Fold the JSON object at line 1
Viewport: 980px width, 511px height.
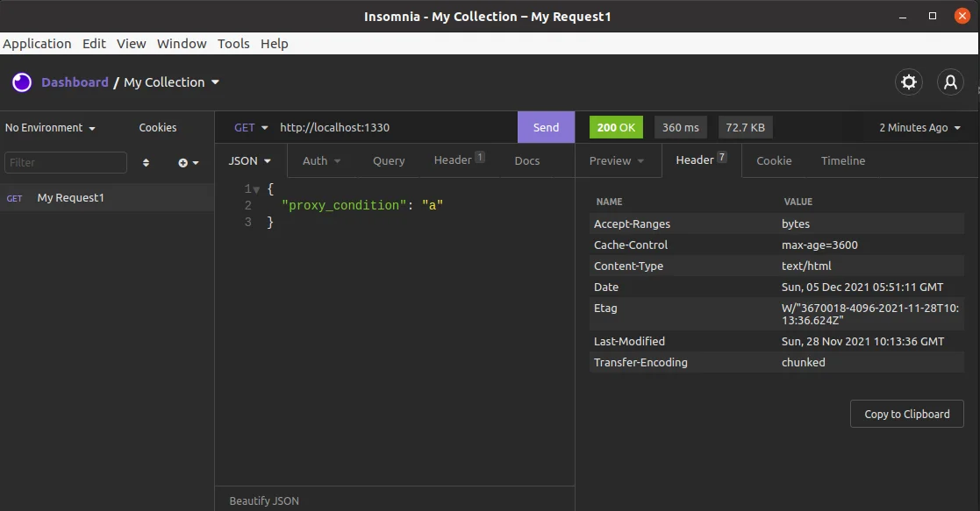pyautogui.click(x=256, y=189)
